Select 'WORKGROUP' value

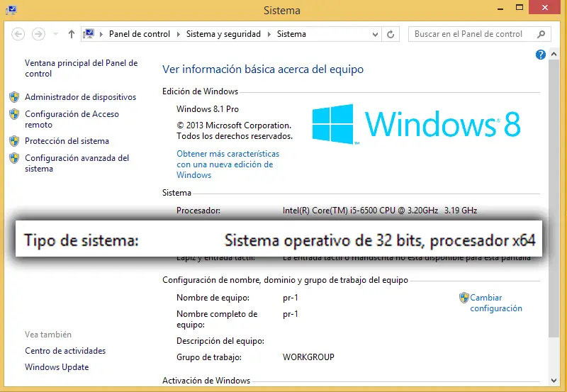coord(308,357)
